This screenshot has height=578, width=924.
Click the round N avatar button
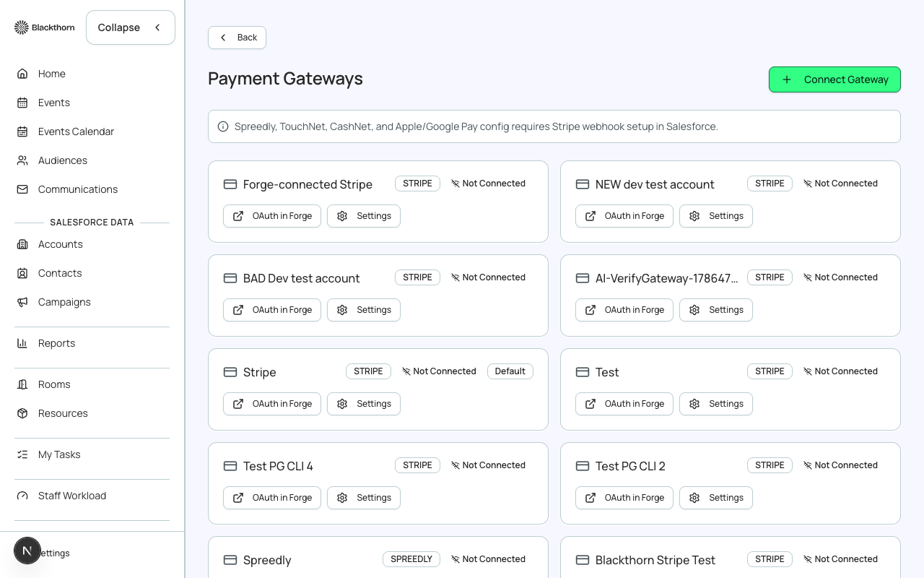point(27,551)
